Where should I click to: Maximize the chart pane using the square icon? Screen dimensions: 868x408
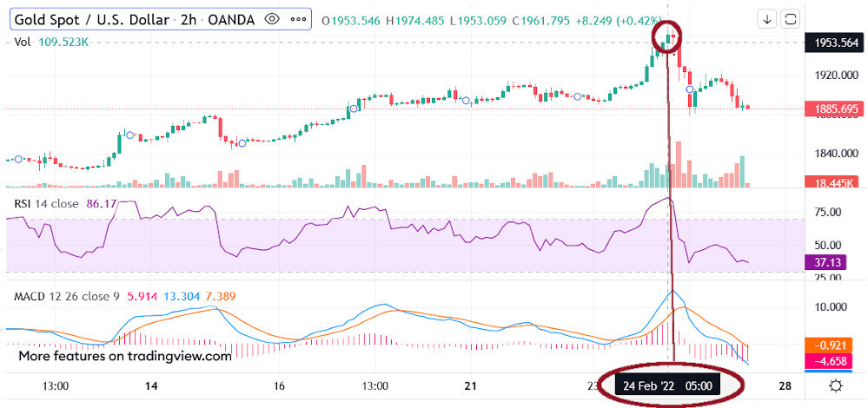coord(791,19)
